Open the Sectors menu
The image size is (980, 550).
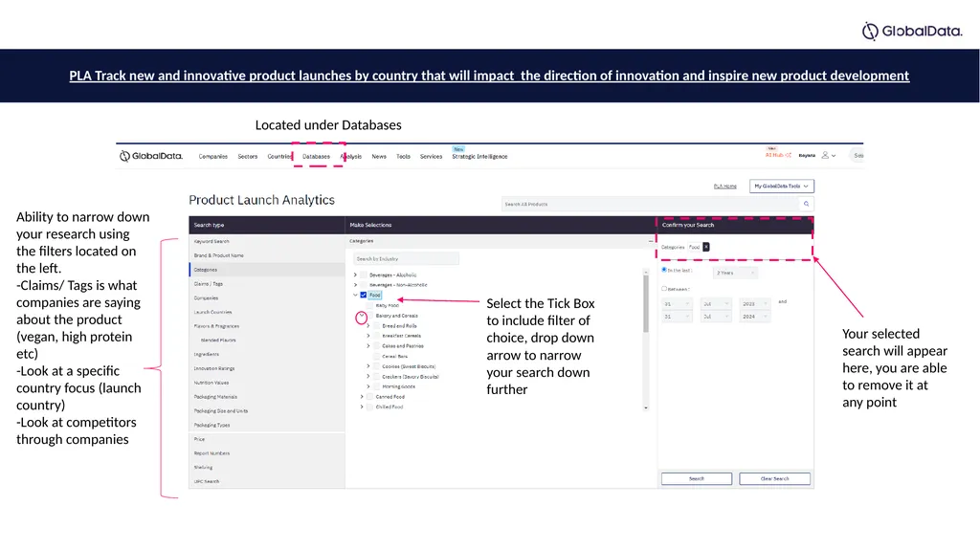248,156
